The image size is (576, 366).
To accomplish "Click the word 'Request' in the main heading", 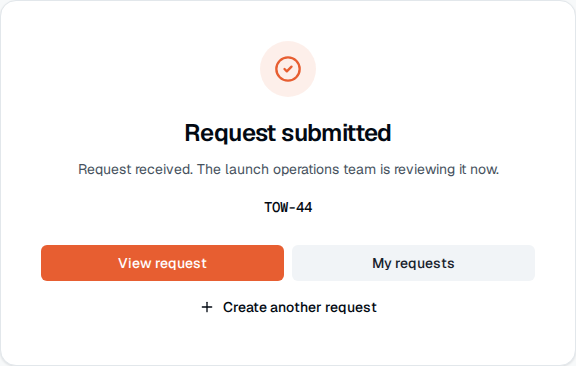I will pos(230,133).
